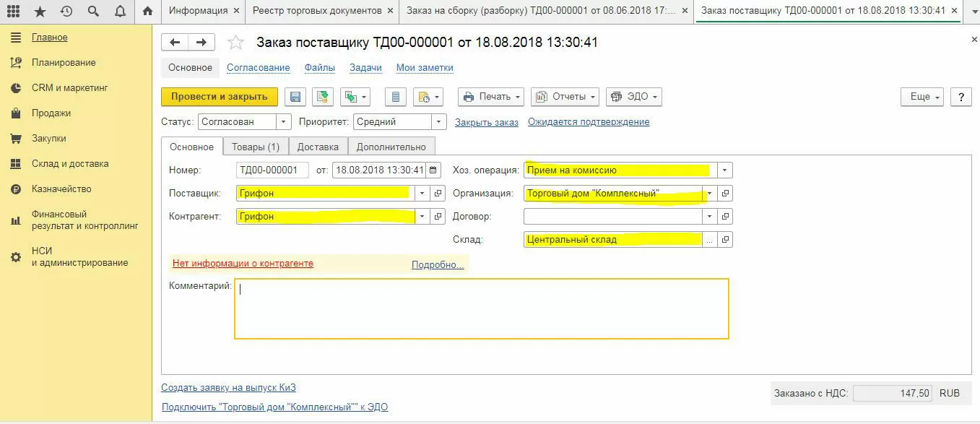980x424 pixels.
Task: Open Мои заметки page link
Action: (425, 68)
